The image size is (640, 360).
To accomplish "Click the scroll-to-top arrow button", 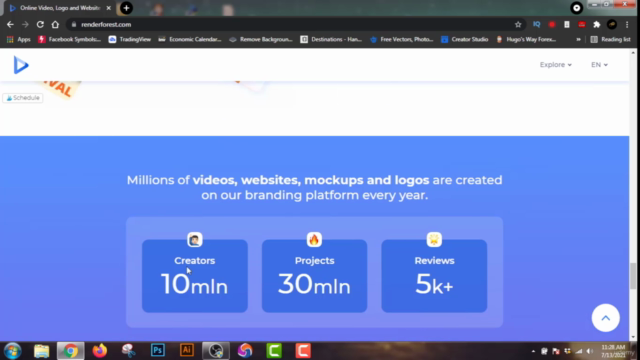I will [x=606, y=318].
